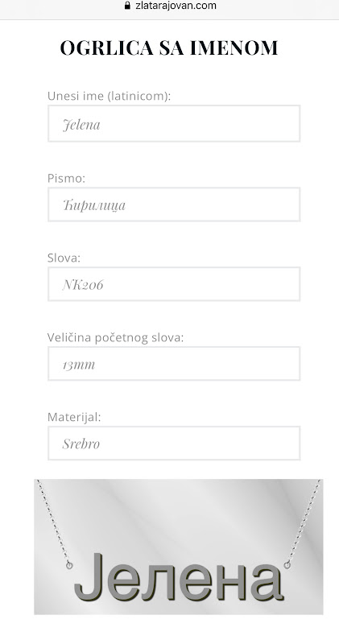
Task: Click the Materijal label
Action: click(x=74, y=417)
